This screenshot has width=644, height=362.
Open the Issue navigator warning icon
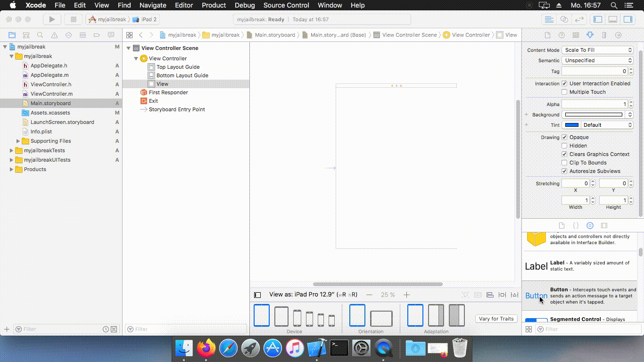click(x=54, y=35)
